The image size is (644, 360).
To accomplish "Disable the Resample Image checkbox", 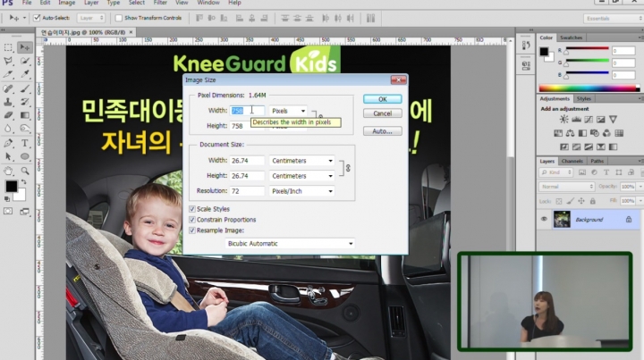I will (192, 230).
